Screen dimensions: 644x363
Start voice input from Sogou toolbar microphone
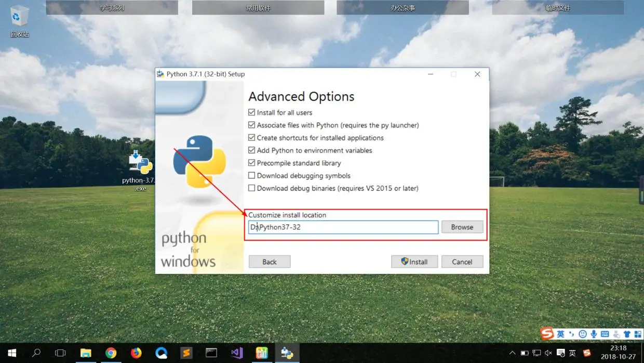[x=594, y=334]
